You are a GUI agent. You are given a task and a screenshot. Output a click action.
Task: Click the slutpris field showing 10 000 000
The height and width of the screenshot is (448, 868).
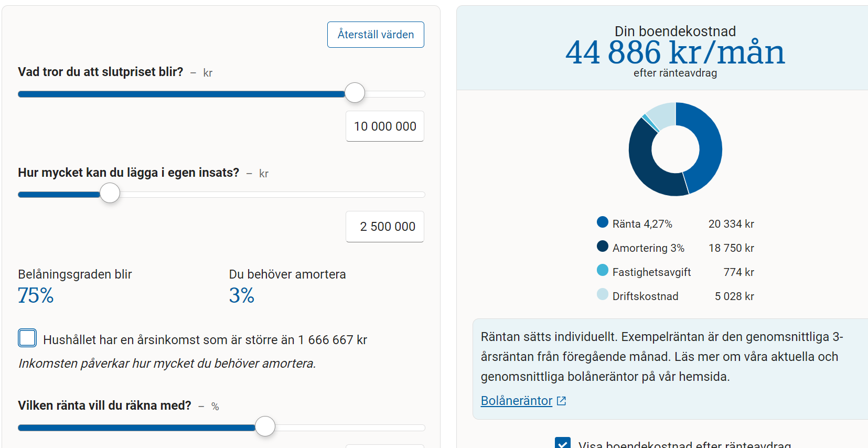[385, 126]
